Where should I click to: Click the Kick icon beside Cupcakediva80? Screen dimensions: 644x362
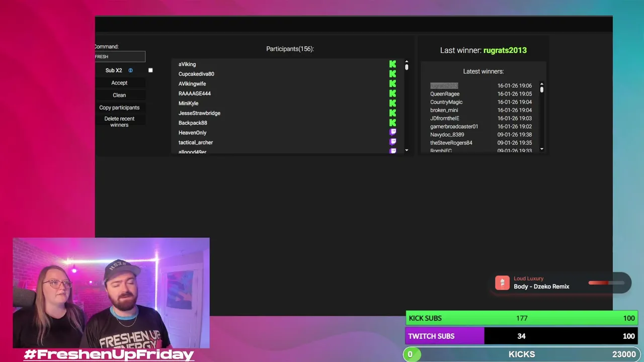(x=392, y=74)
